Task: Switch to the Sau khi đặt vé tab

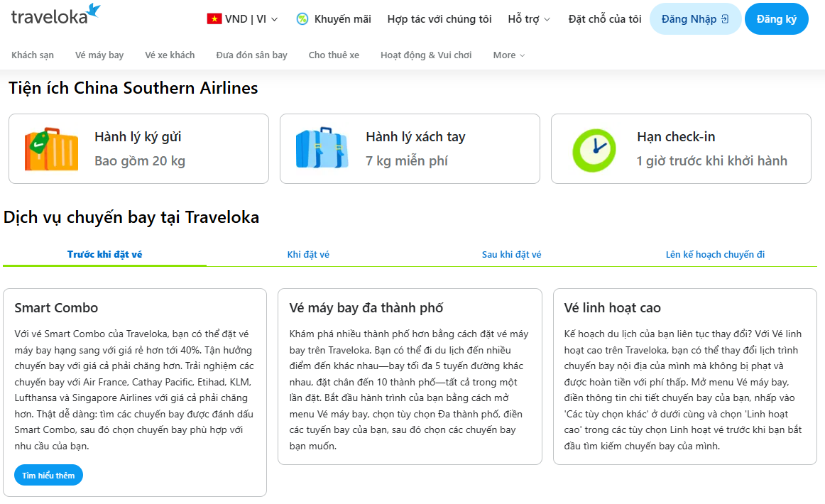Action: click(x=511, y=255)
